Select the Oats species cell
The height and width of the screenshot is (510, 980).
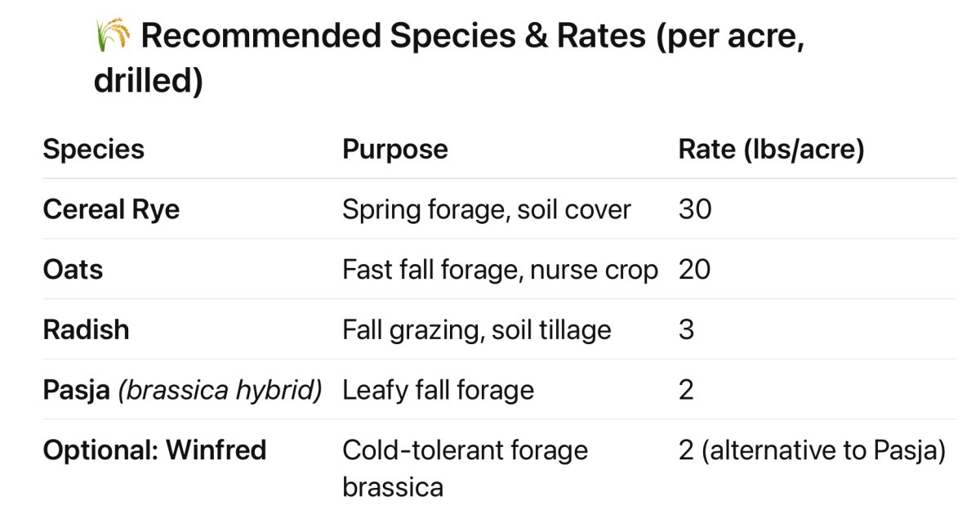[x=73, y=270]
